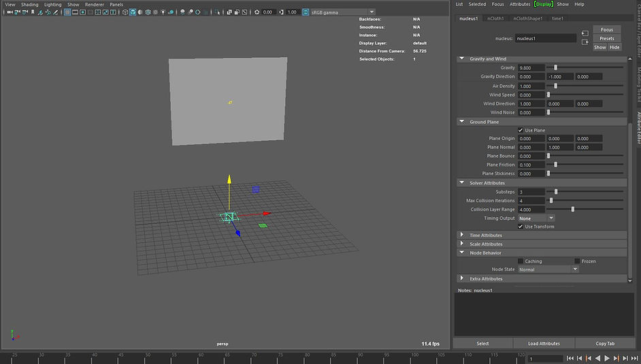Image resolution: width=641 pixels, height=364 pixels.
Task: Click the Wind Speed value field
Action: tap(531, 95)
